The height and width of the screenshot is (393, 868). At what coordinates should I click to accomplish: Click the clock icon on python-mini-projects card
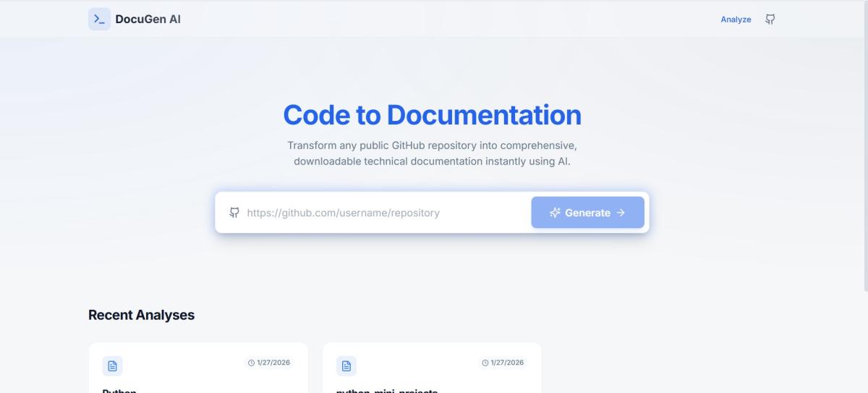[485, 363]
